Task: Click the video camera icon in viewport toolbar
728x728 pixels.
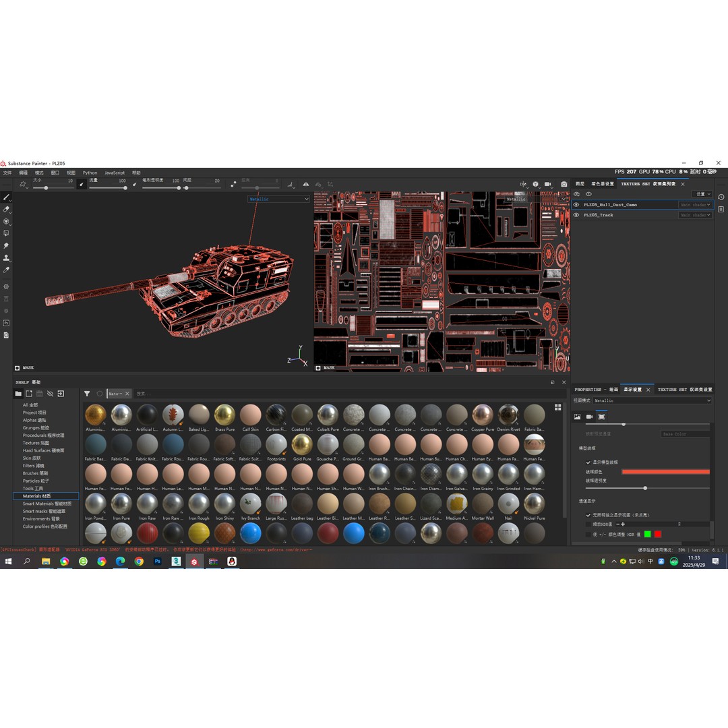Action: click(547, 184)
